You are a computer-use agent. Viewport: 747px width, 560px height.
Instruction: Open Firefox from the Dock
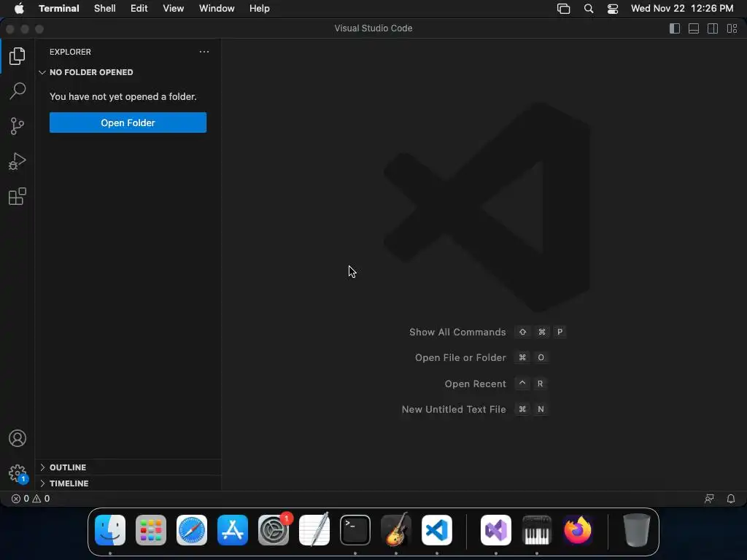(578, 530)
